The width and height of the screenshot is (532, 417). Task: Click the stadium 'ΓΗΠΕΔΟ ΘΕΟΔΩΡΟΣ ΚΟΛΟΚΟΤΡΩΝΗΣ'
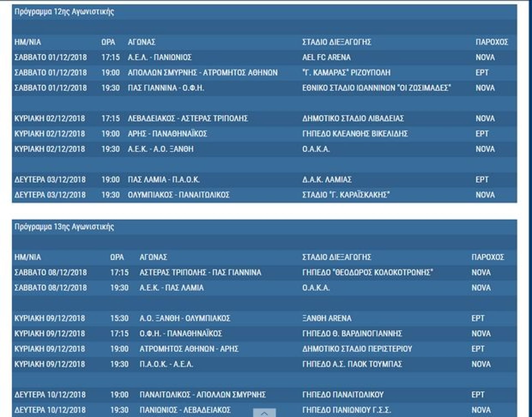click(x=368, y=273)
